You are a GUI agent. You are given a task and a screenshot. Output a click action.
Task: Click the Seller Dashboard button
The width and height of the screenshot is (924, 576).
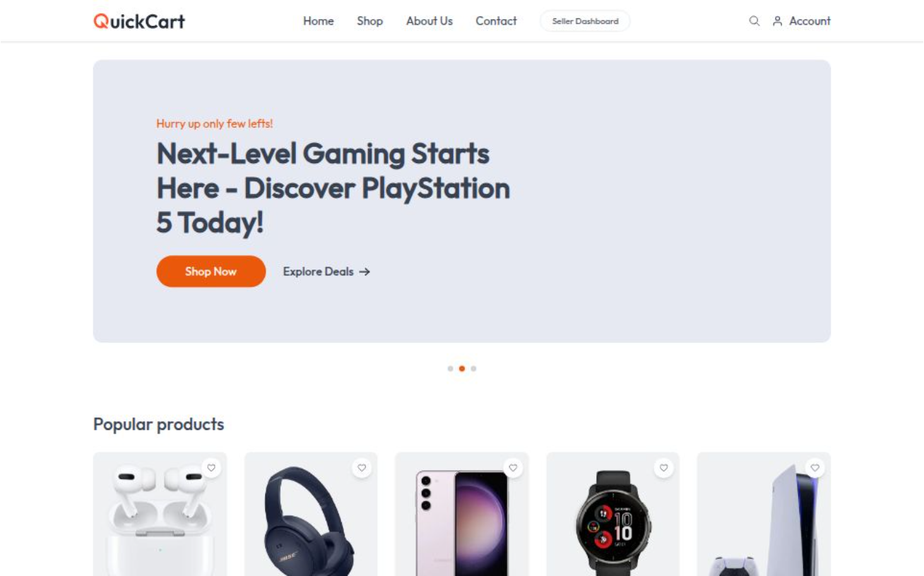(x=585, y=21)
